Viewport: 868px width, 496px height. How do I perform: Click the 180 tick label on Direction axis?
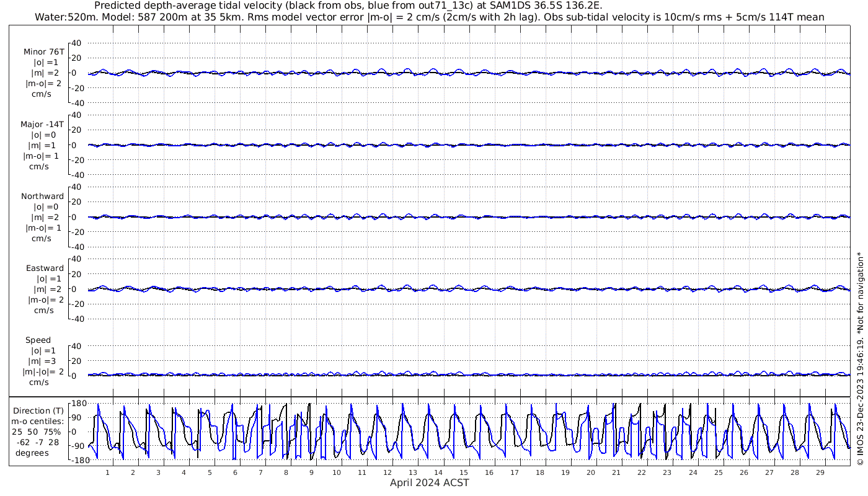coord(78,403)
